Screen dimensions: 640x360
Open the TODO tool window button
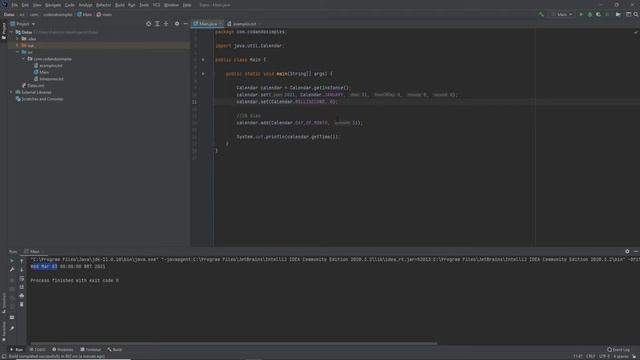(x=38, y=350)
